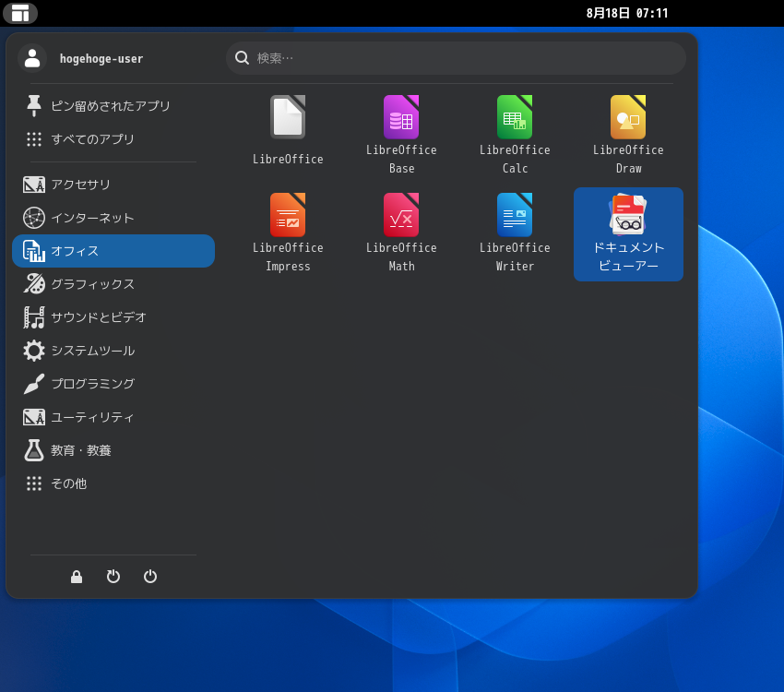
Task: Focus the 検索 search field
Action: 456,58
